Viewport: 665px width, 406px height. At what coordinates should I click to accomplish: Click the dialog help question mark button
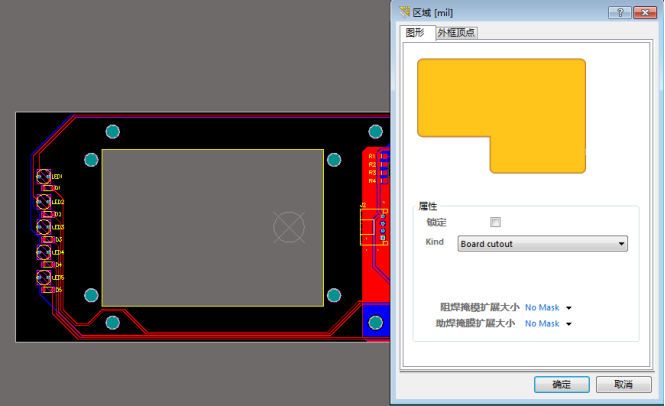[x=622, y=12]
